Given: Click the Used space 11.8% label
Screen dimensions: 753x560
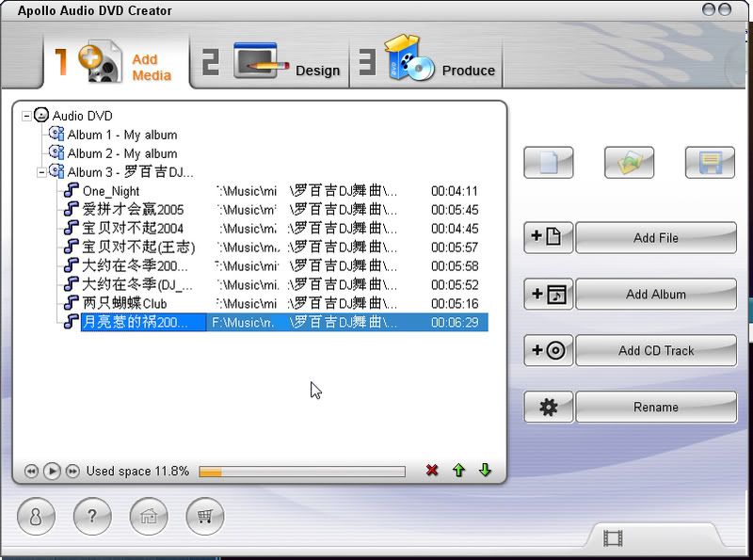Looking at the screenshot, I should tap(137, 471).
